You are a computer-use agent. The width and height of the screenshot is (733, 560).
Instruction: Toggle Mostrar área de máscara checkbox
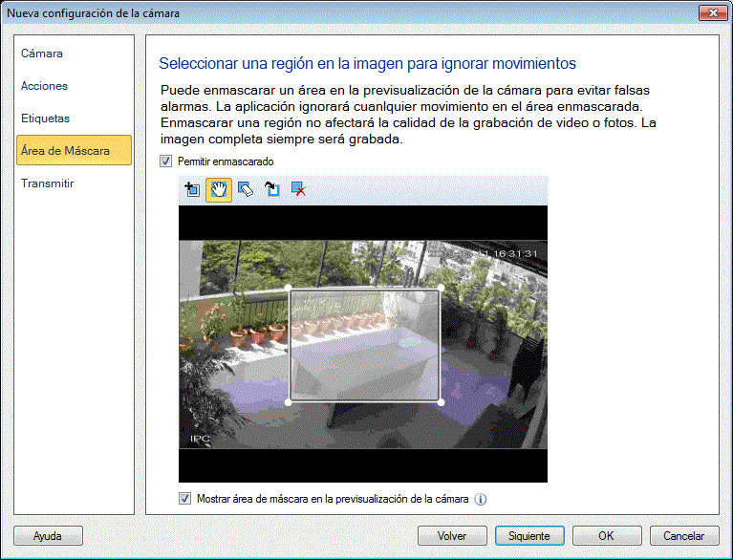pyautogui.click(x=185, y=499)
